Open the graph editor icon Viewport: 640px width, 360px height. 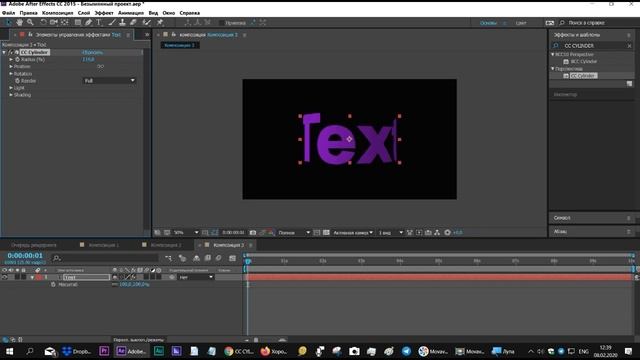(233, 258)
